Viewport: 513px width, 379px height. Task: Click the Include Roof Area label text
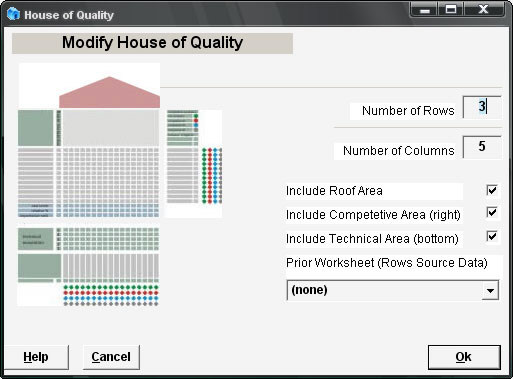(x=334, y=191)
